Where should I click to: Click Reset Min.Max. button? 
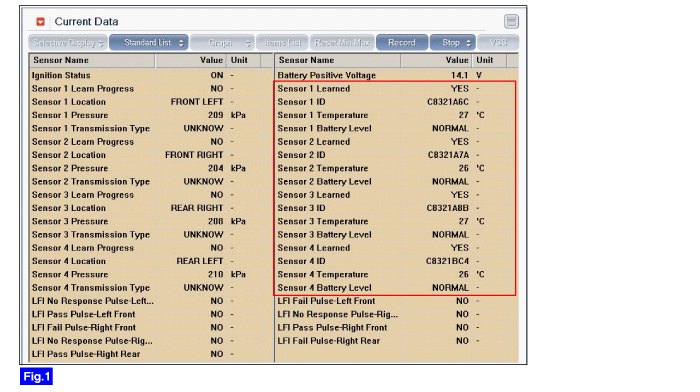pos(342,43)
